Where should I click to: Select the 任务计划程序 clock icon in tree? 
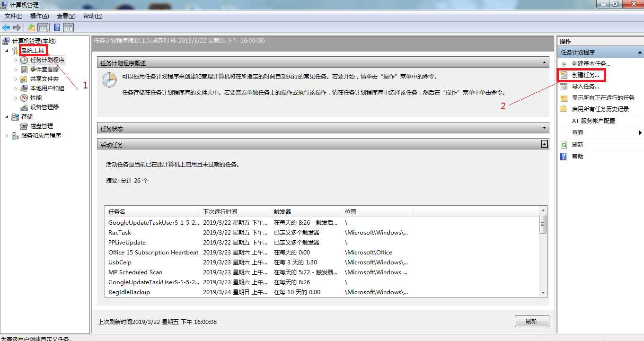tap(24, 60)
